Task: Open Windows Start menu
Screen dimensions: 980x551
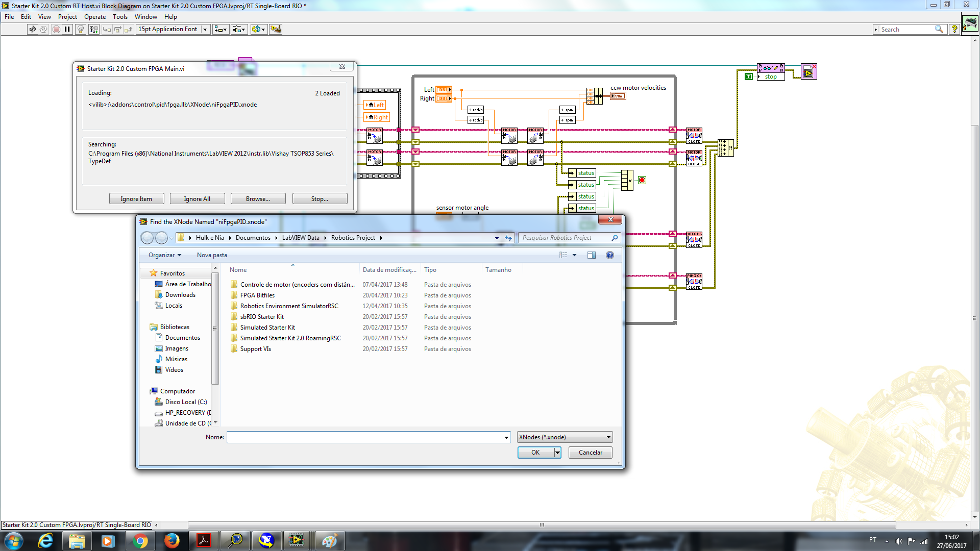Action: point(14,541)
